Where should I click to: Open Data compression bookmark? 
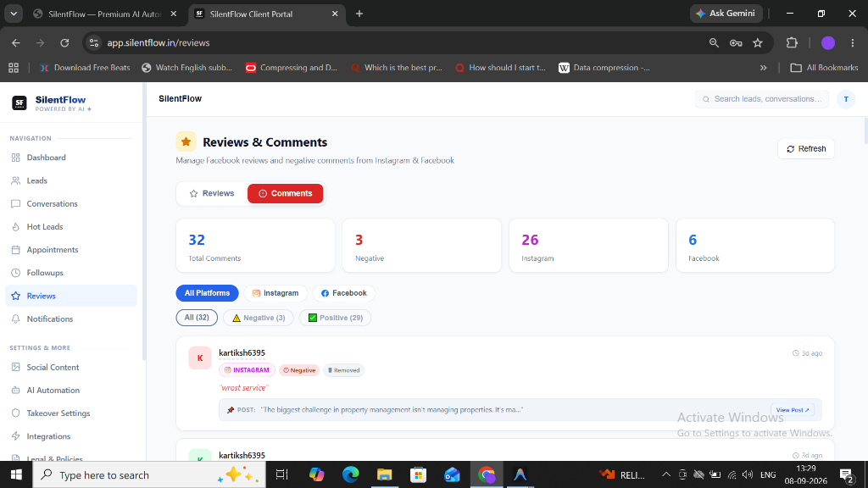(x=604, y=68)
